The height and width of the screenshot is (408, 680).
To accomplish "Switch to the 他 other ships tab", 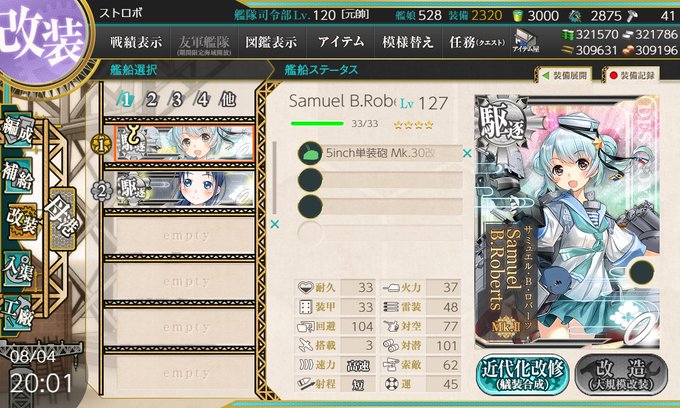I will tap(228, 100).
